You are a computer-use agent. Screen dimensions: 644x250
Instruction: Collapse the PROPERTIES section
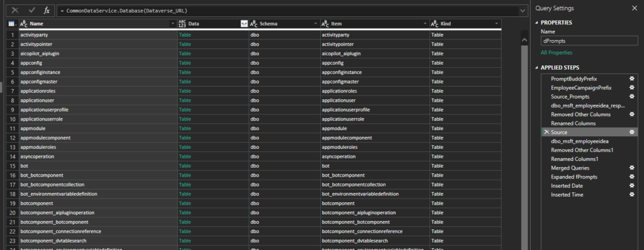point(537,23)
